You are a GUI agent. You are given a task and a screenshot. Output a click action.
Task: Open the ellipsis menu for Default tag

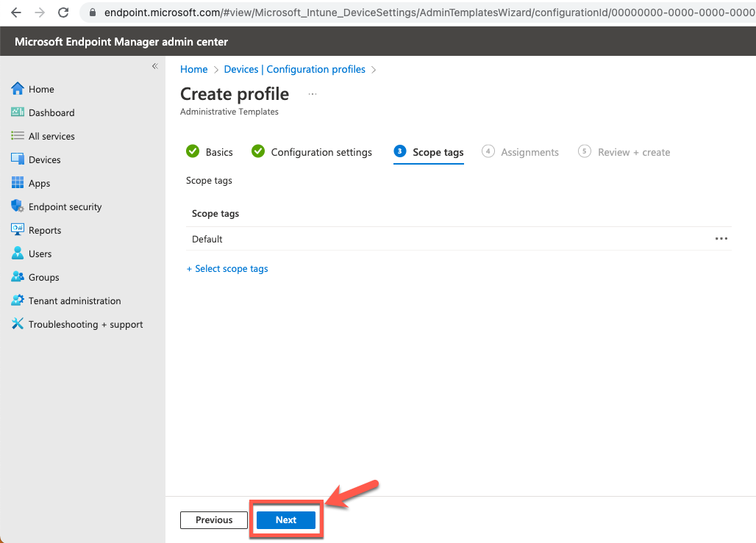[x=721, y=239]
